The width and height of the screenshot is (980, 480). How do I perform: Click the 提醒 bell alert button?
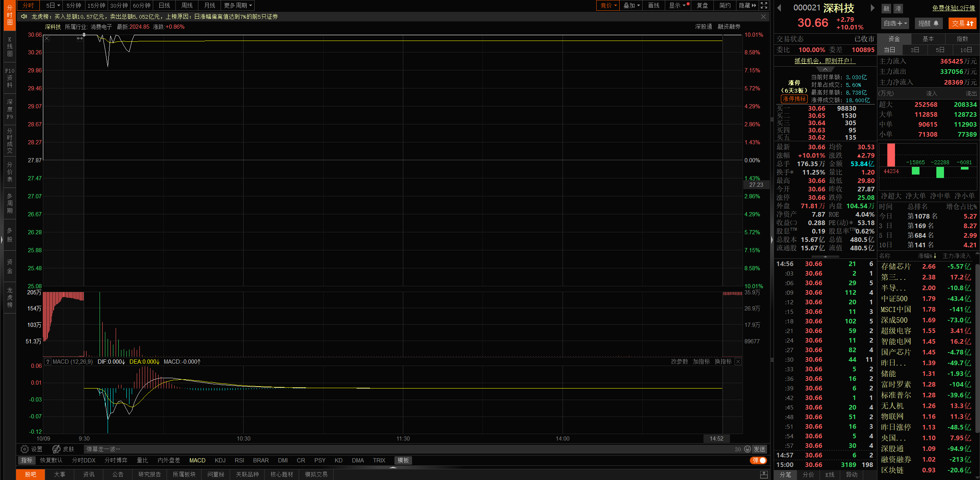[x=928, y=23]
